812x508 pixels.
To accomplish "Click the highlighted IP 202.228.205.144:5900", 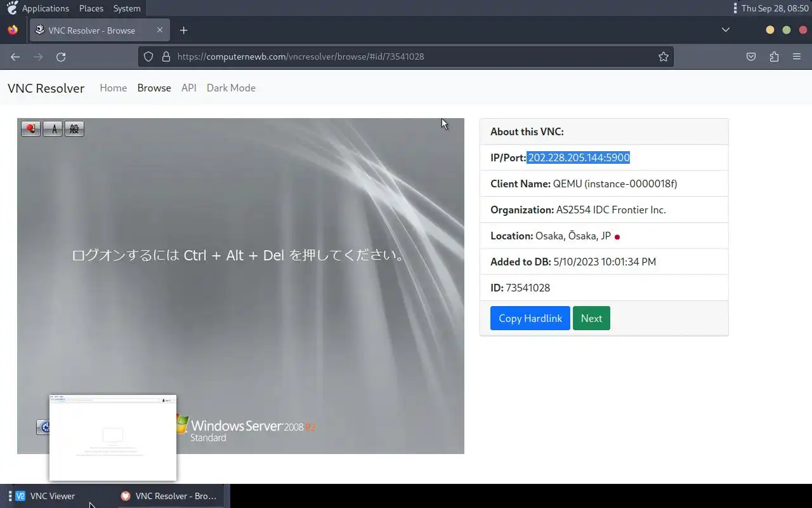I will (x=579, y=157).
